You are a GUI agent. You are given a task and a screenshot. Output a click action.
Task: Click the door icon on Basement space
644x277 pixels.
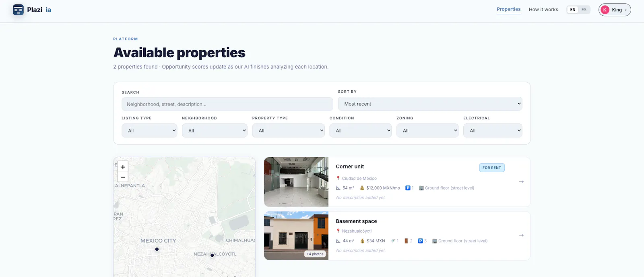(x=407, y=241)
